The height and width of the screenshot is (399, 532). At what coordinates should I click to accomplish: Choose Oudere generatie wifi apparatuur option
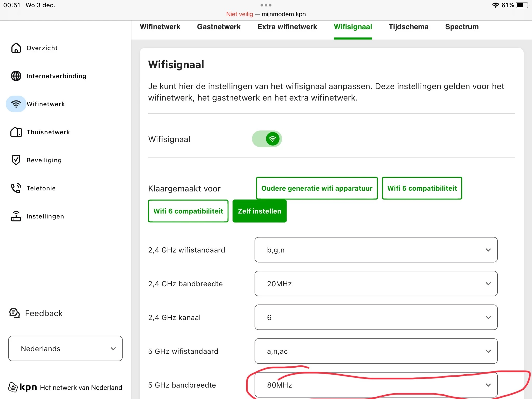317,188
